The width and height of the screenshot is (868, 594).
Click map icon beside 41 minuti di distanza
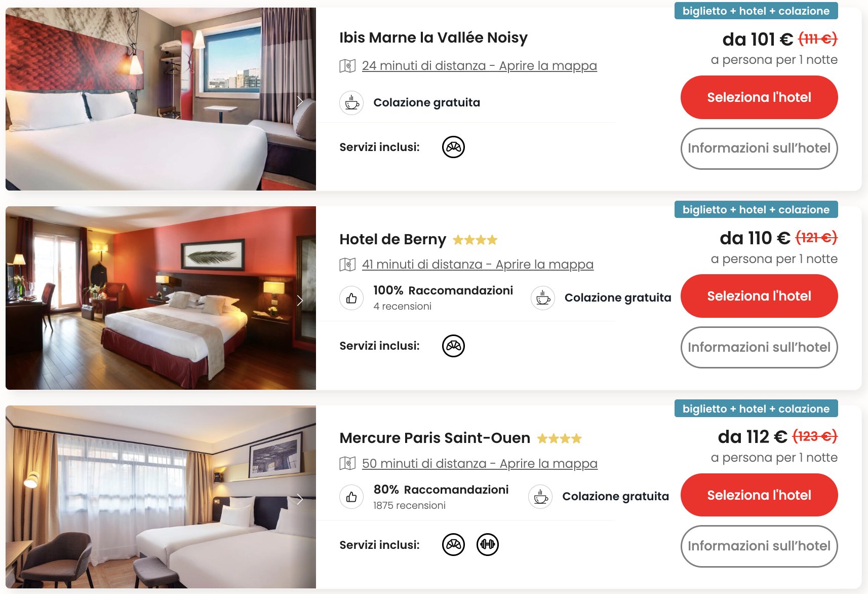(347, 265)
